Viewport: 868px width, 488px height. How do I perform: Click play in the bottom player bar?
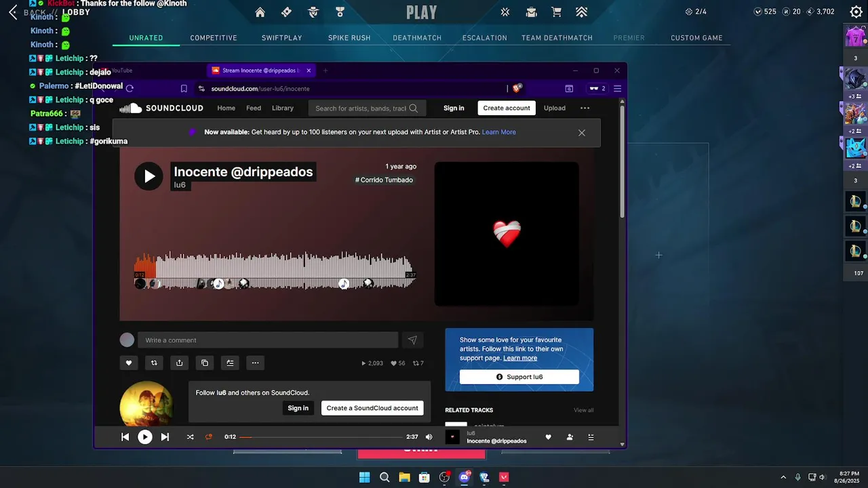tap(145, 437)
